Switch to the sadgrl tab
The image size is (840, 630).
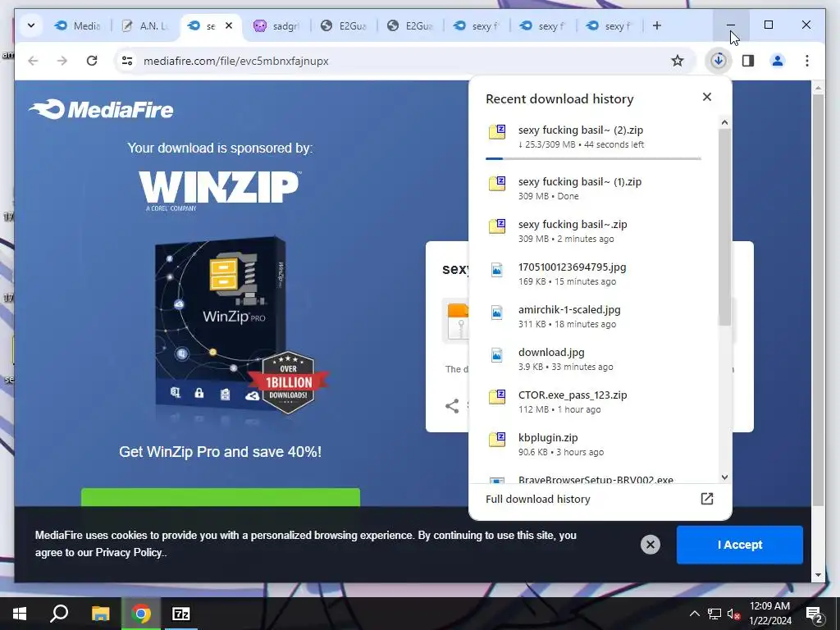pos(276,25)
